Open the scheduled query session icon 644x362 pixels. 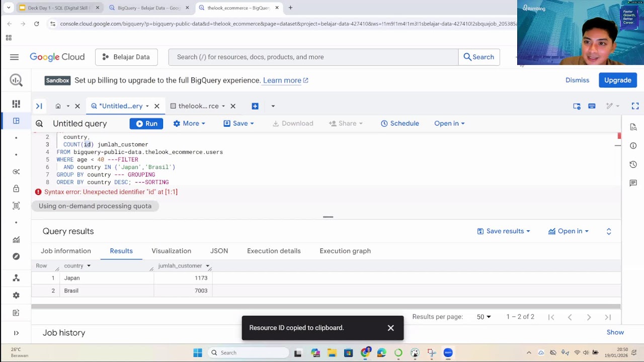(577, 106)
